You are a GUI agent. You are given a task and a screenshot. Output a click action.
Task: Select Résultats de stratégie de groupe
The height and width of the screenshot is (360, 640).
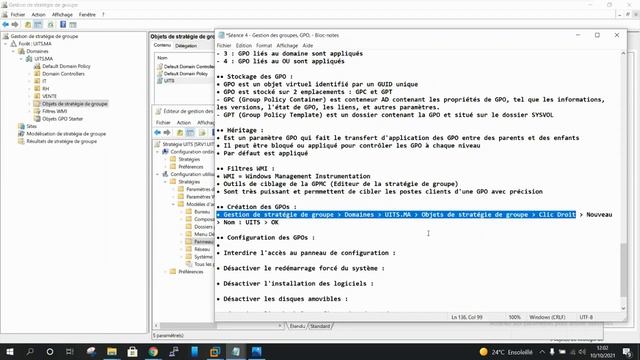[x=62, y=141]
